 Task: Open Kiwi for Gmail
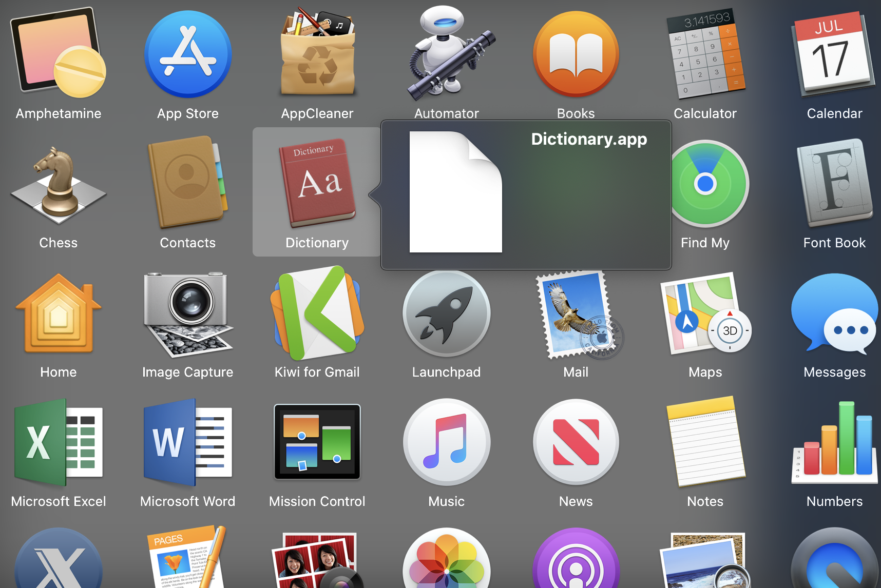[x=317, y=312]
